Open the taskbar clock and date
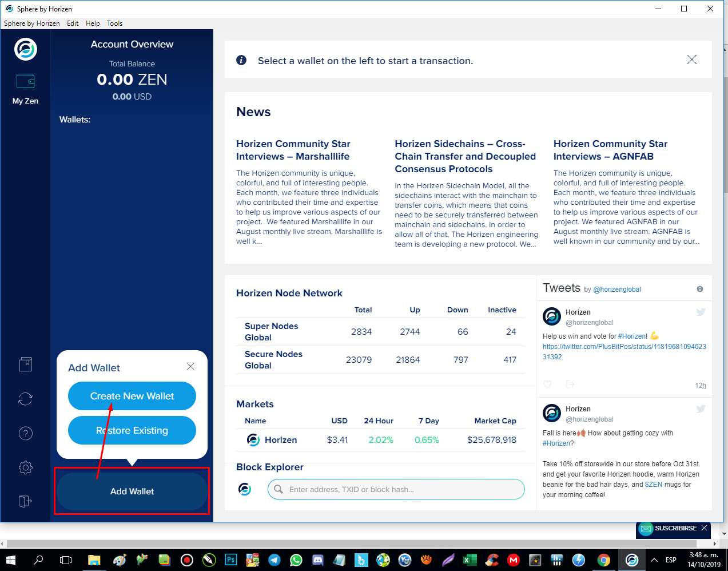The image size is (728, 571). click(704, 560)
